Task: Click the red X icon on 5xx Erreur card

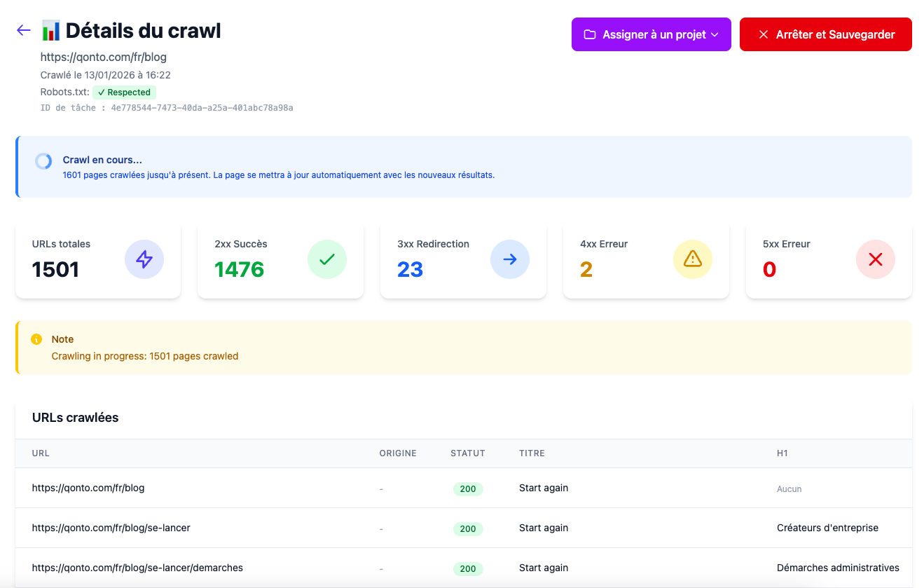Action: (875, 259)
